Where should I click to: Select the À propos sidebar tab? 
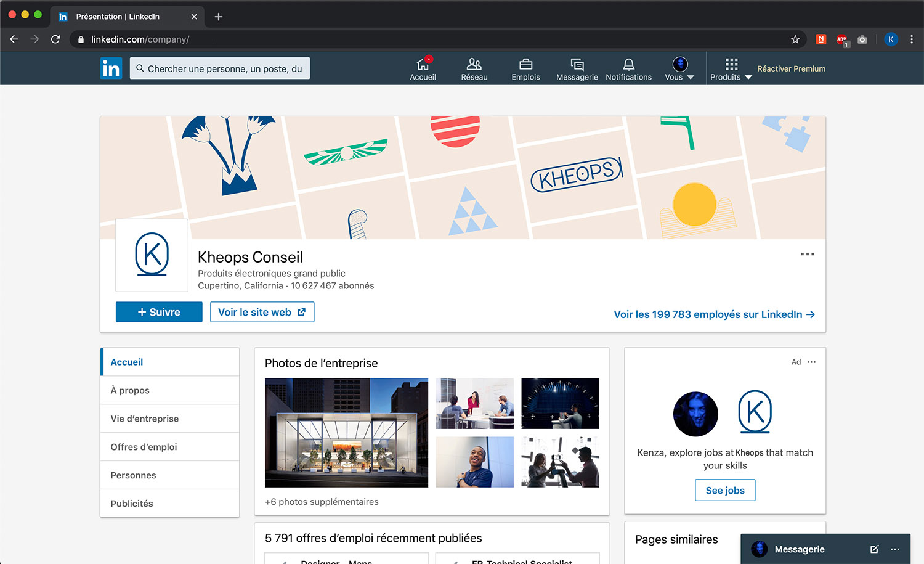tap(169, 390)
